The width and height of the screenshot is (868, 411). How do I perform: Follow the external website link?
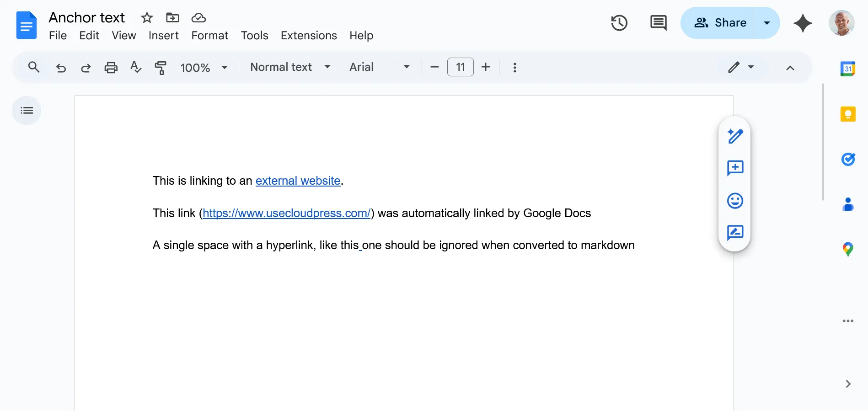298,181
